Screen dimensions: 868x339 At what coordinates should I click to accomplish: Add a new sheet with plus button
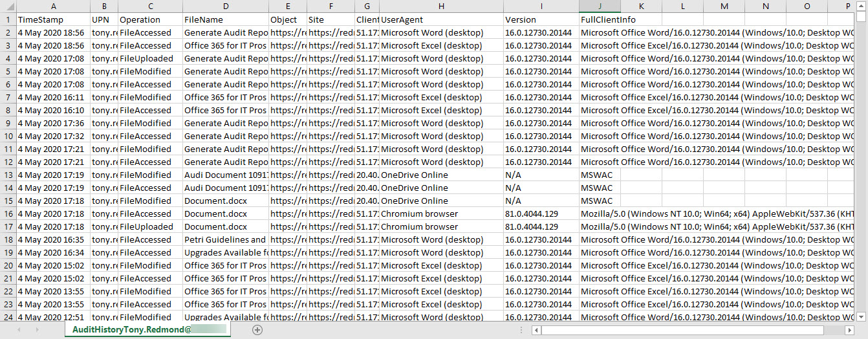257,330
